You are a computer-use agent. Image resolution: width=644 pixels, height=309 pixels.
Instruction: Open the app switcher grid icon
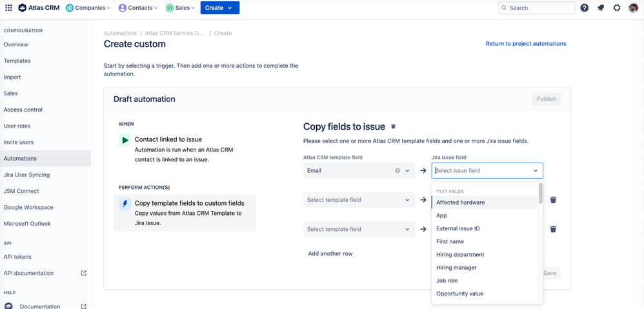[x=8, y=8]
